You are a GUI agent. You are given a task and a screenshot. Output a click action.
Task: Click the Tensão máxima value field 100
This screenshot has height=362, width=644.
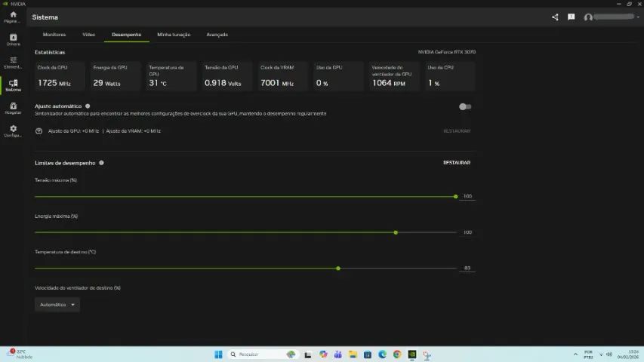click(x=467, y=196)
